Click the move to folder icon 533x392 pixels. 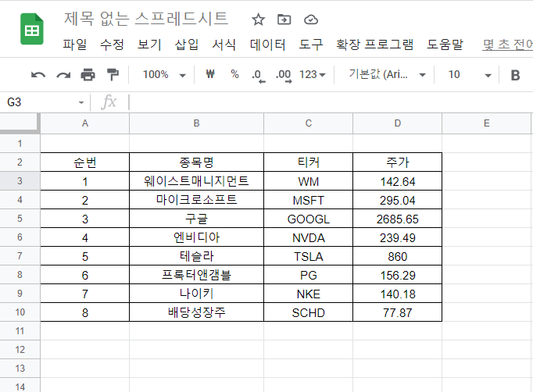284,20
